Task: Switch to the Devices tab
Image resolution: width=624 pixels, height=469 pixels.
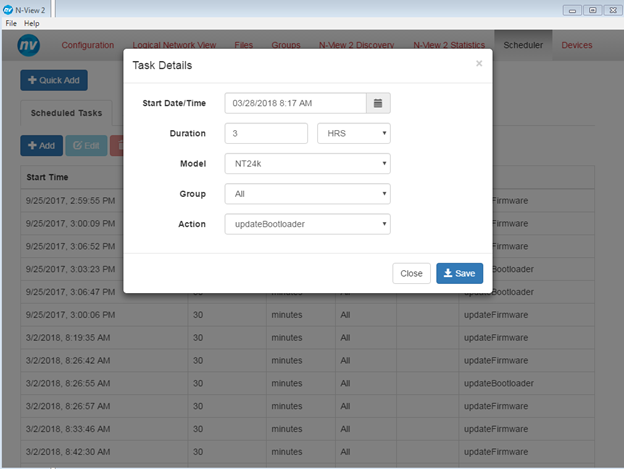Action: point(577,45)
